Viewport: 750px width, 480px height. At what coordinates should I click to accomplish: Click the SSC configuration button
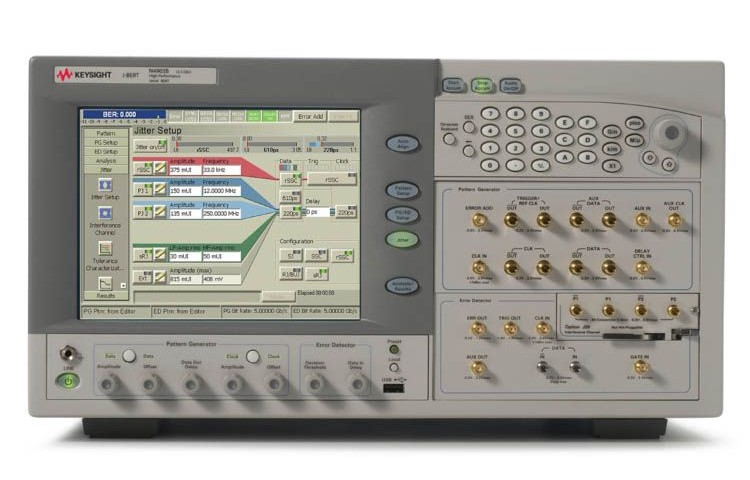[317, 255]
